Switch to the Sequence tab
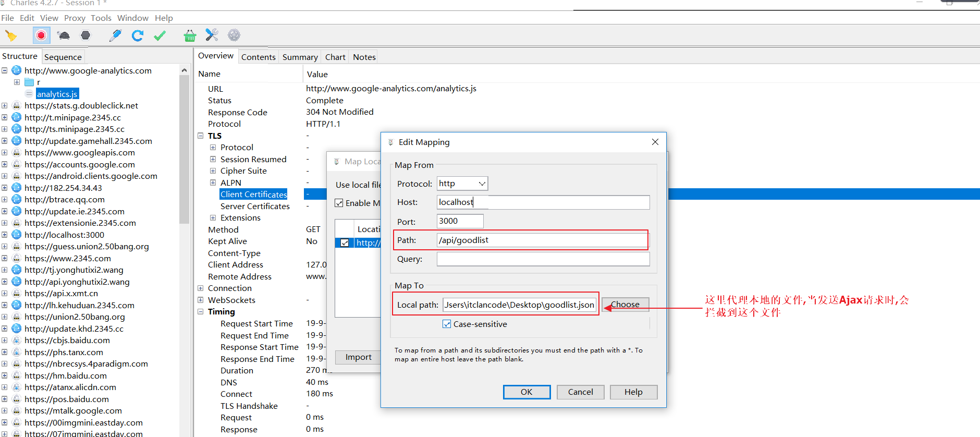This screenshot has width=980, height=437. (63, 57)
